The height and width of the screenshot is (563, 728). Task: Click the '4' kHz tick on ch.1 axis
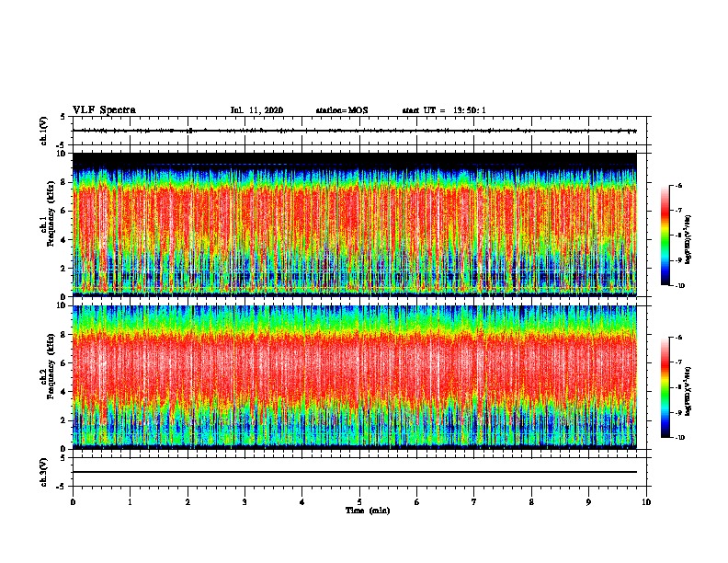point(63,240)
